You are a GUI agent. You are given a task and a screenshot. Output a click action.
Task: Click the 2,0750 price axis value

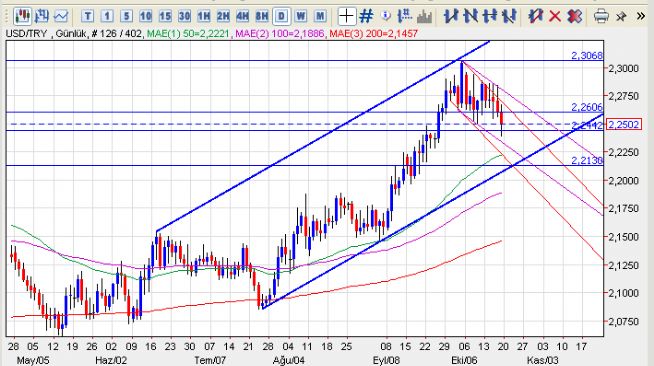point(624,321)
